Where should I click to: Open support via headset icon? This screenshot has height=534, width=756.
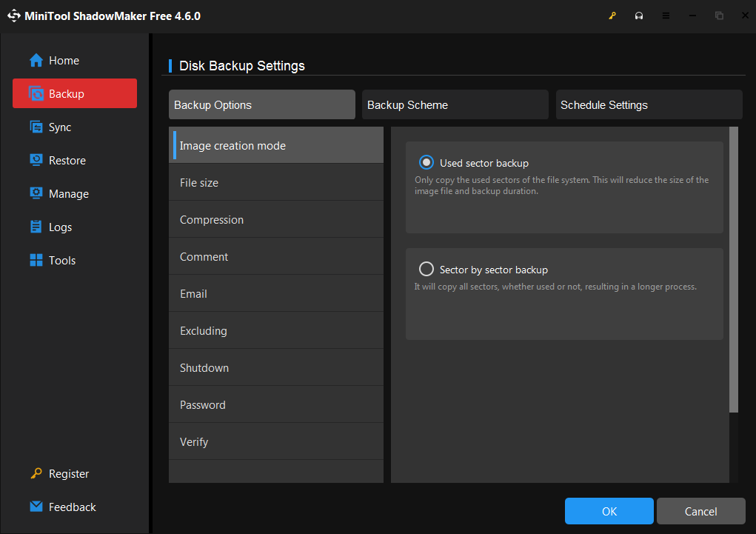click(x=639, y=16)
